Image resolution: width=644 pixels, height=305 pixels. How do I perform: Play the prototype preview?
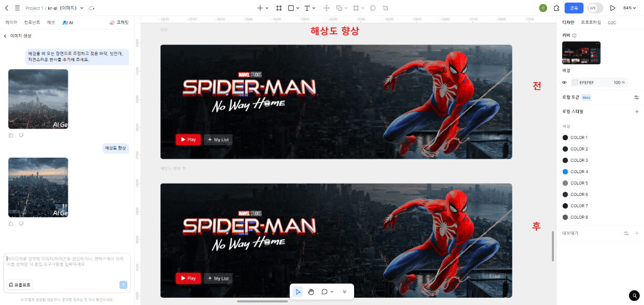[612, 8]
